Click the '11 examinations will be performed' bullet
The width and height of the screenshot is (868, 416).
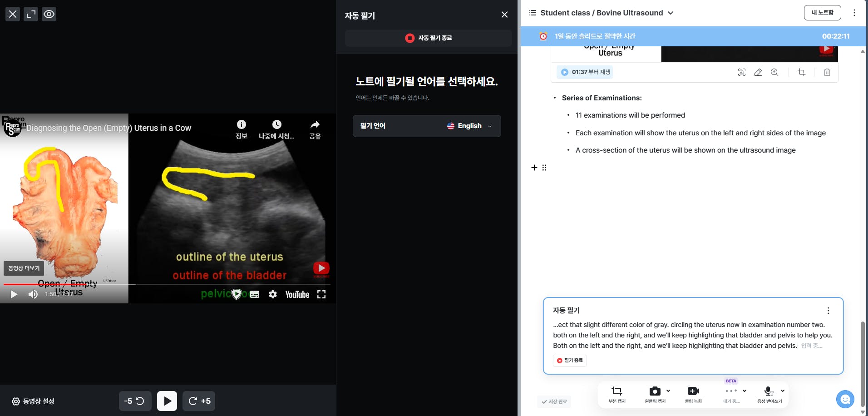630,115
